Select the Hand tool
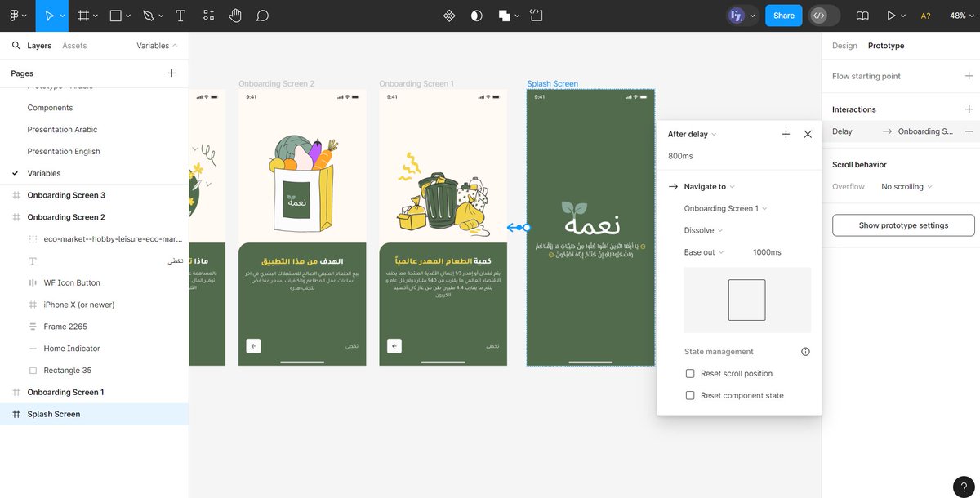 (235, 16)
